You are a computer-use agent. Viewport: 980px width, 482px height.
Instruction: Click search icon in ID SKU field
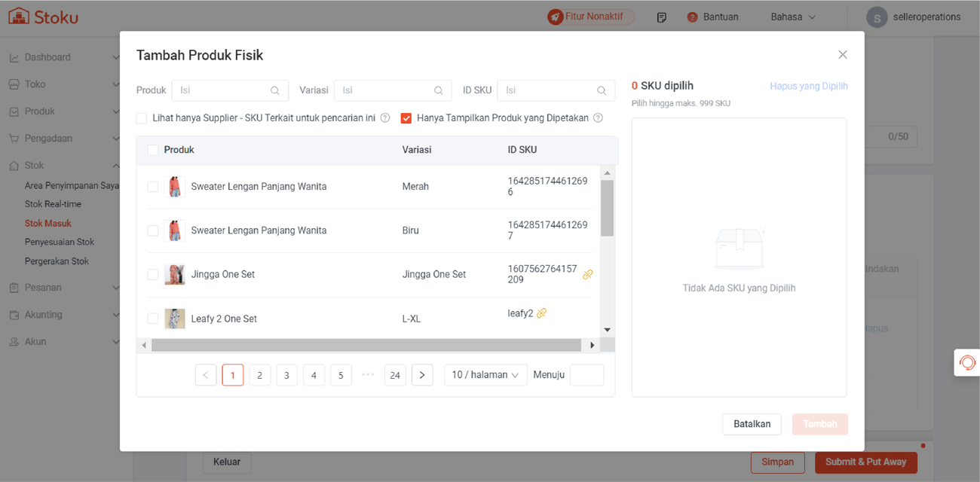point(601,90)
